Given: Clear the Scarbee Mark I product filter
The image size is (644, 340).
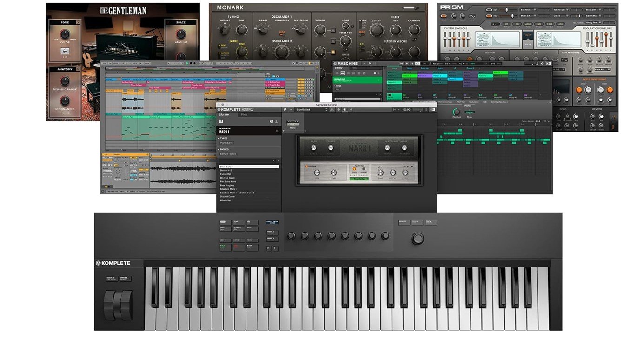Looking at the screenshot, I should coord(277,131).
